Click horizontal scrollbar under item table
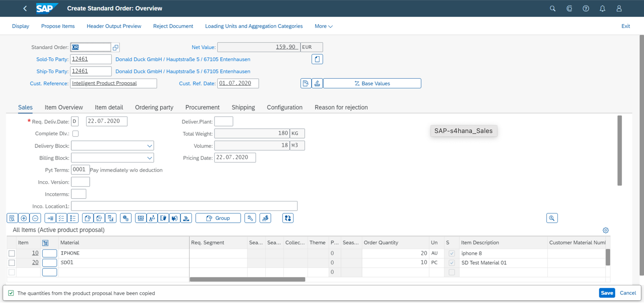Screen dimensions: 644x303 tap(248, 280)
